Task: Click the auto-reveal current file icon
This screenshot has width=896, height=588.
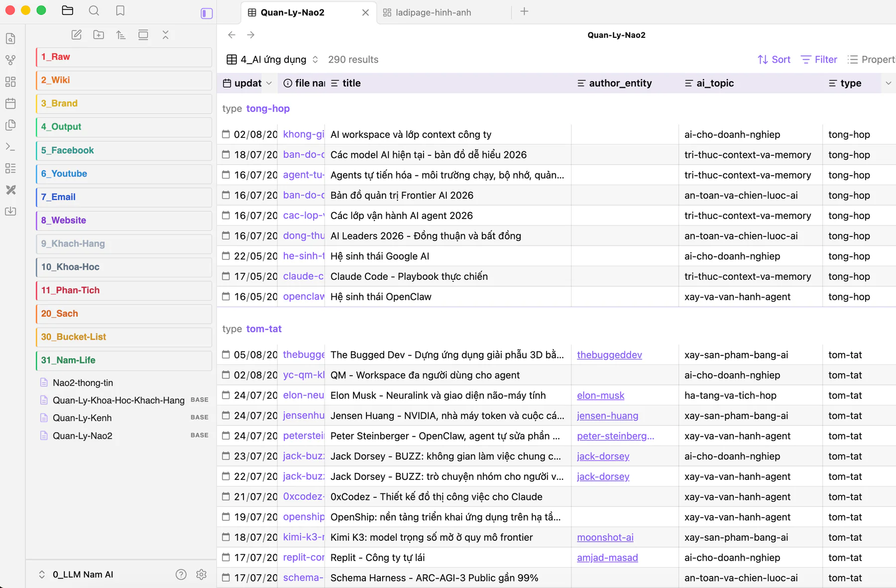Action: point(143,35)
